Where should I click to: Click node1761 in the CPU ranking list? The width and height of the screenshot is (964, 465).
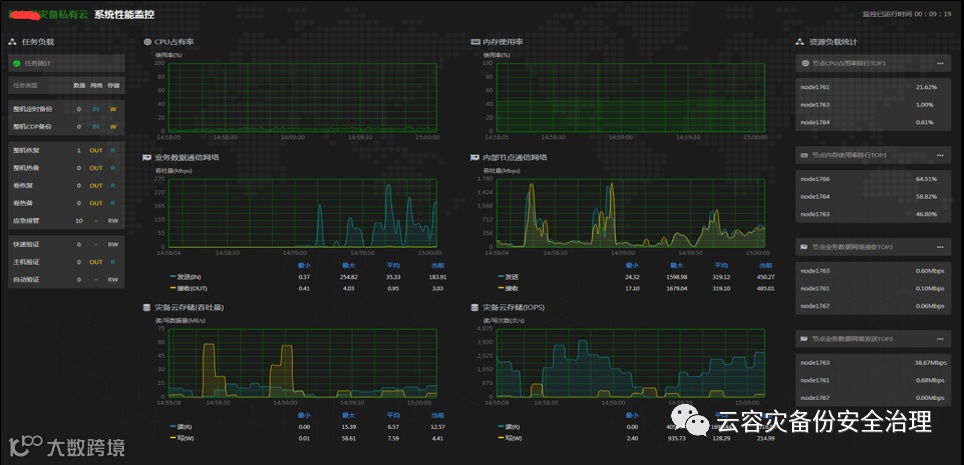(x=815, y=87)
